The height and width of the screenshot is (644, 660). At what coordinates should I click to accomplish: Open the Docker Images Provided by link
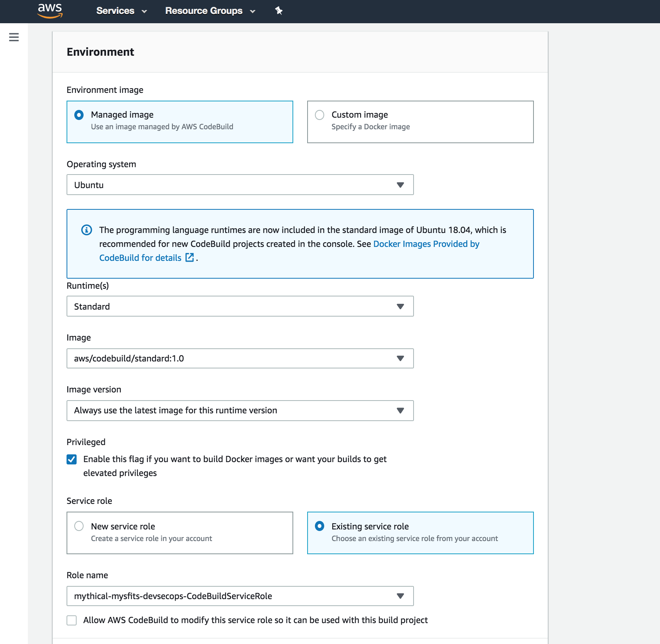click(x=426, y=244)
